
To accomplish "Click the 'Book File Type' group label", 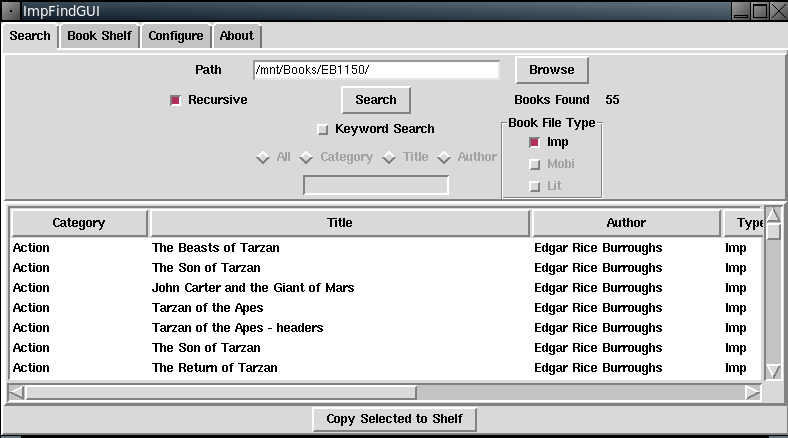I will [551, 123].
